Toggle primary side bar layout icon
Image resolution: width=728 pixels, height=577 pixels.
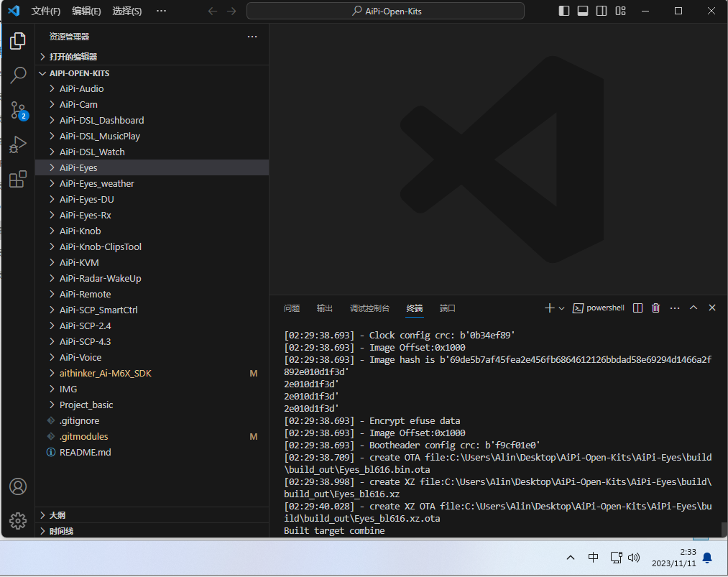click(x=563, y=11)
